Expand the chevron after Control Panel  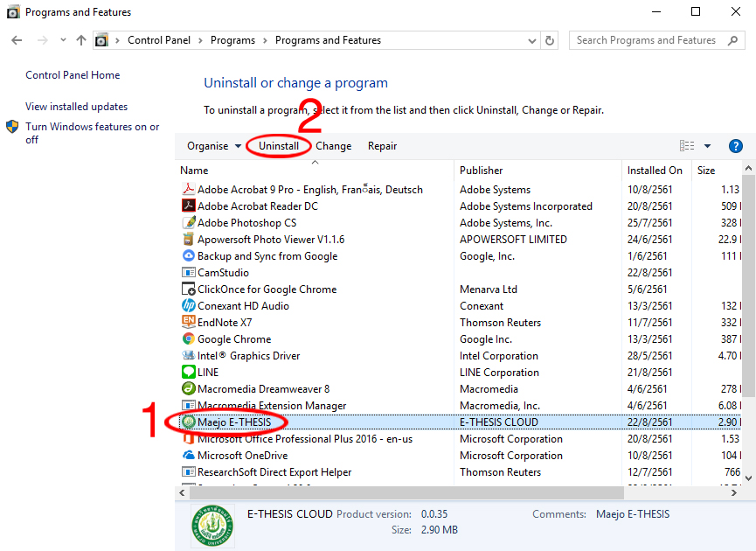click(200, 40)
